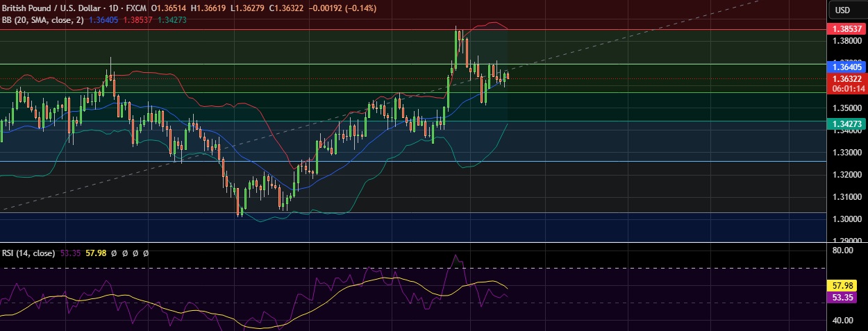Click the blue 1.36405 basis price label
The width and height of the screenshot is (868, 331).
click(x=846, y=67)
